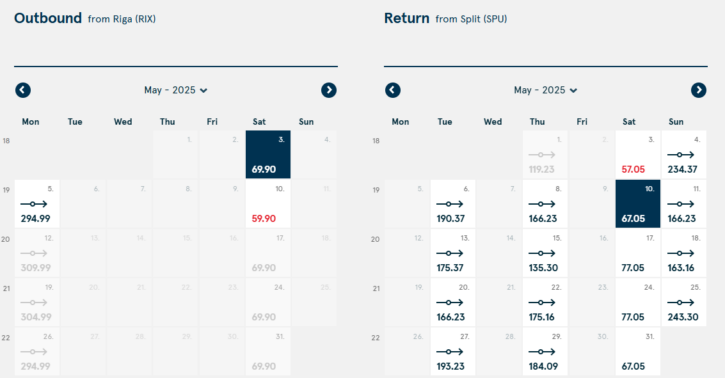Go to next month in Return calendar

699,90
